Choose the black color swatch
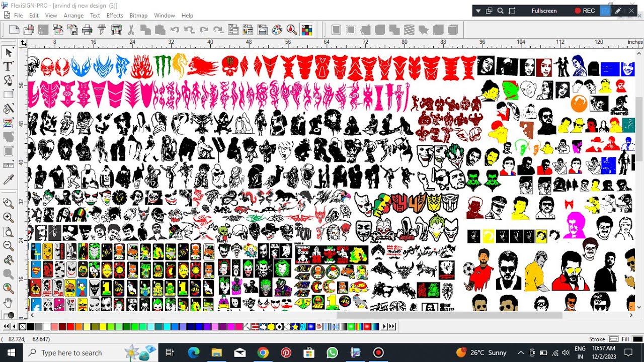The width and height of the screenshot is (644, 362). click(x=31, y=326)
